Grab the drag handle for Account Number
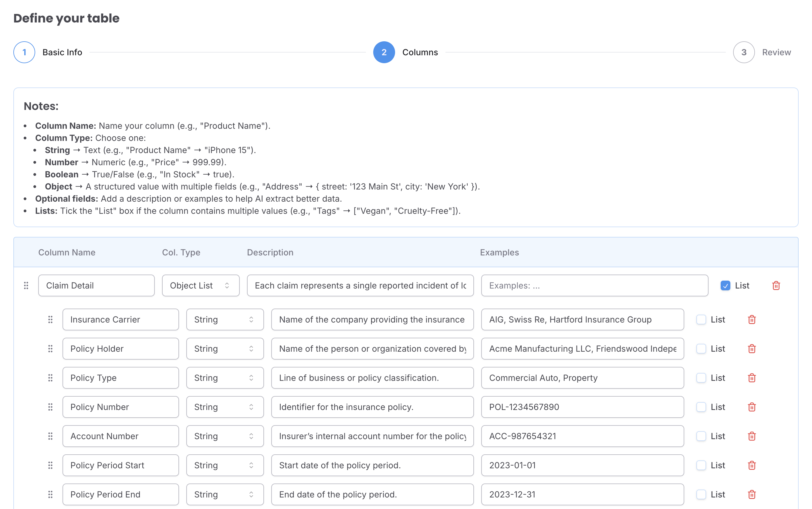 (50, 436)
